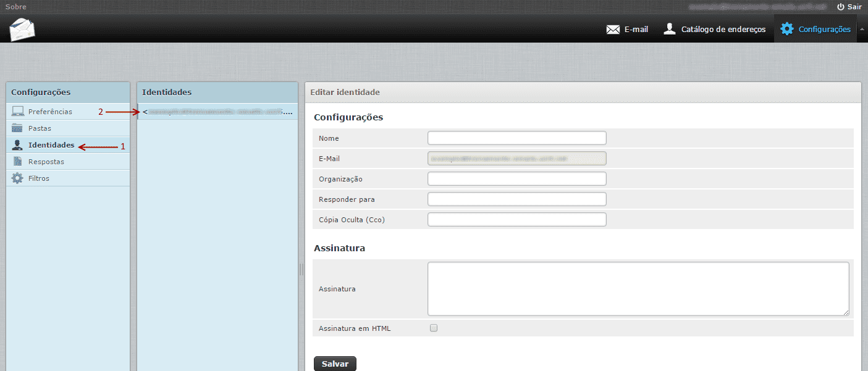
Task: Select the identity in Identidades list
Action: point(216,112)
